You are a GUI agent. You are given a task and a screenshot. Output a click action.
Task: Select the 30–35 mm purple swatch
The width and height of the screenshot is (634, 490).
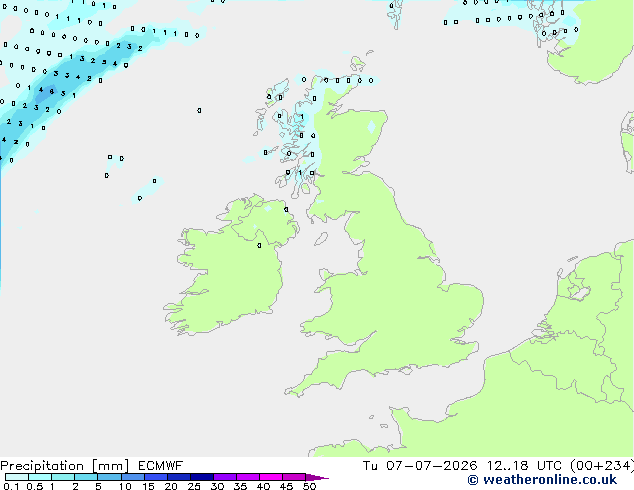click(225, 477)
